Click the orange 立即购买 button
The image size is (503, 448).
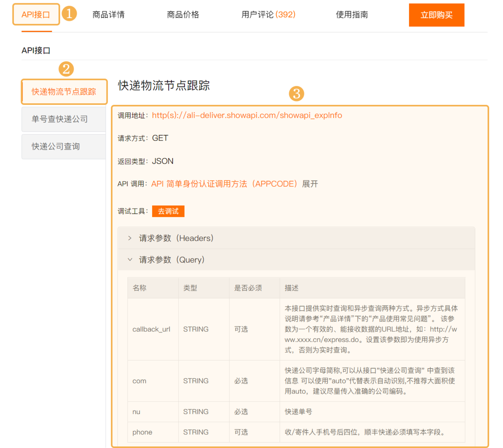pos(436,15)
